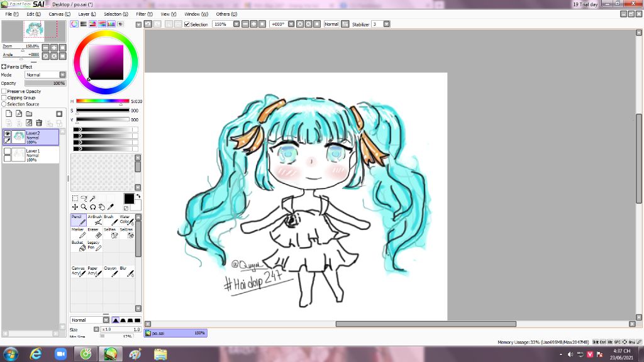644x362 pixels.
Task: Expand the Paints Effect section
Action: click(4, 67)
